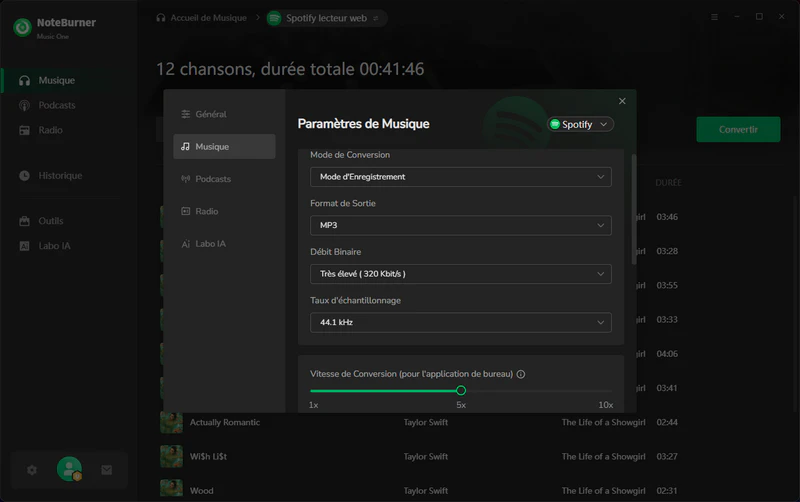The height and width of the screenshot is (502, 800).
Task: Click the Convertir button
Action: click(738, 130)
